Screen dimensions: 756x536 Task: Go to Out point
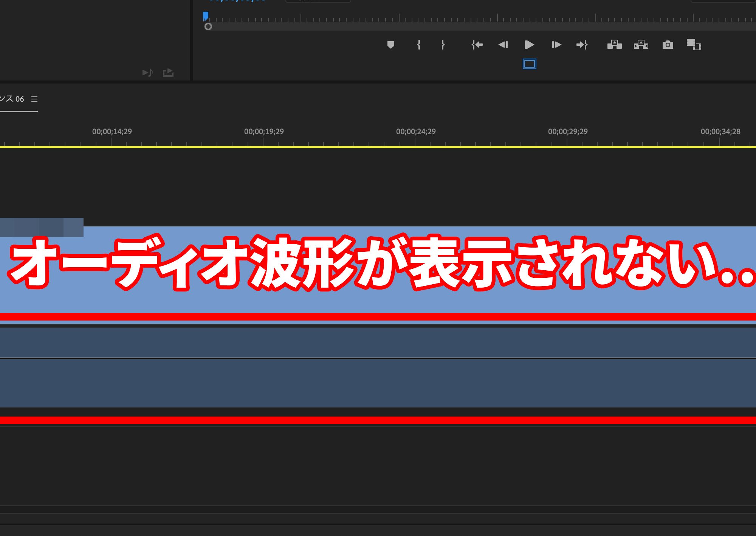[x=582, y=45]
